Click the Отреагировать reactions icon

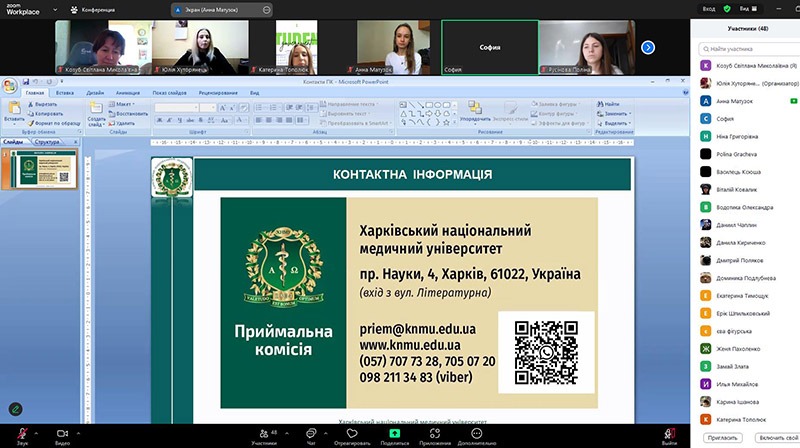pos(352,431)
